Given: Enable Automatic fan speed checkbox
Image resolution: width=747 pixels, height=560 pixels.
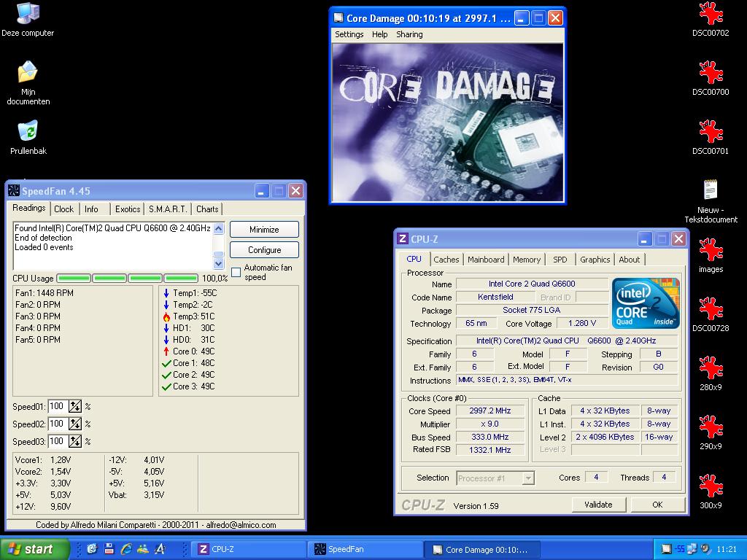Looking at the screenshot, I should point(236,272).
